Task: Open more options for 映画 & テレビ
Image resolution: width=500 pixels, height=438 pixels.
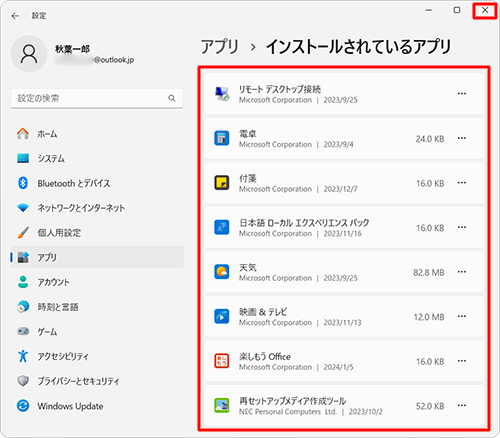Action: point(462,316)
